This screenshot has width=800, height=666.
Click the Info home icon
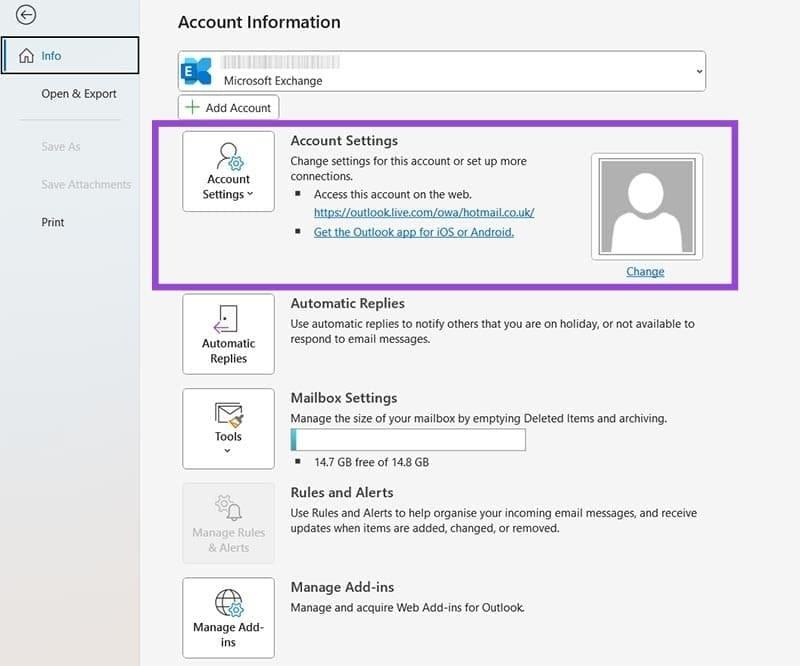click(26, 56)
